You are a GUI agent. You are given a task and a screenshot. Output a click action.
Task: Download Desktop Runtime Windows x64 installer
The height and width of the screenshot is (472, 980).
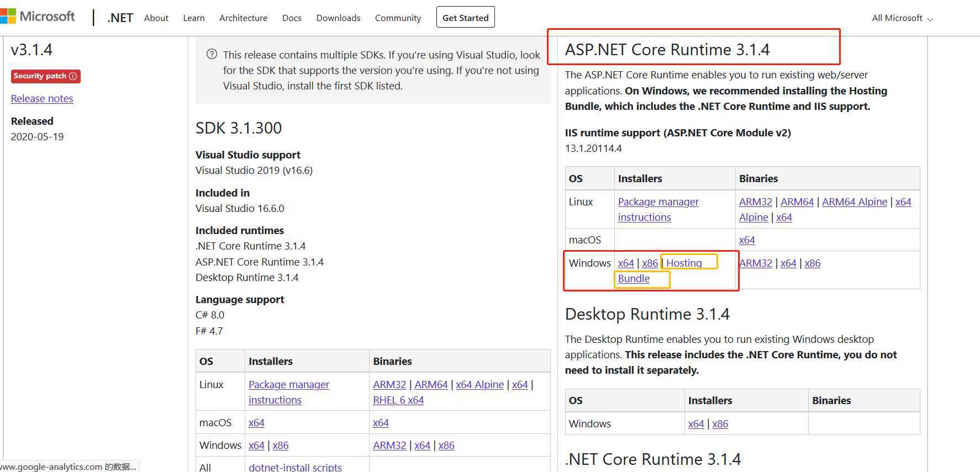696,423
